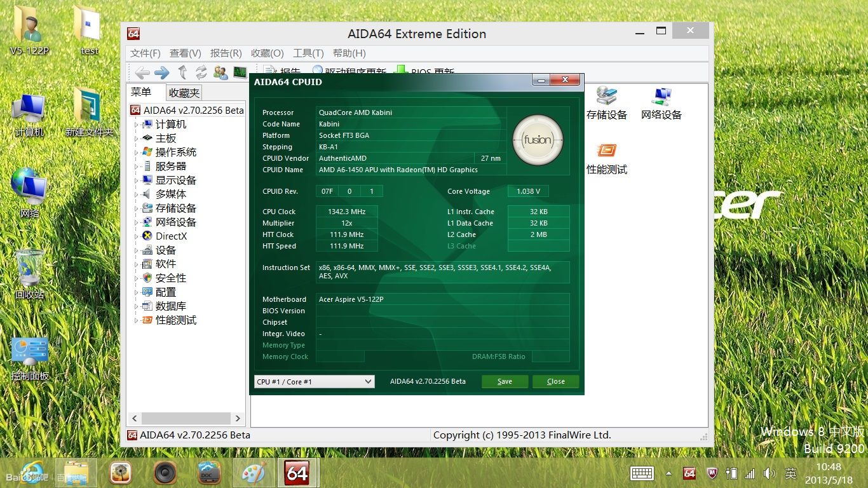Open the 控制面板 desktop icon

coord(29,358)
